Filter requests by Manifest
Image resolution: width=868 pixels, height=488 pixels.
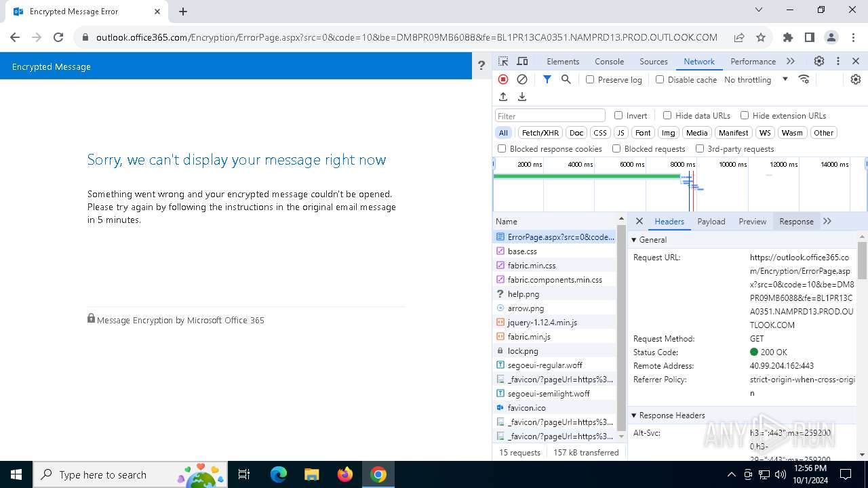point(733,133)
